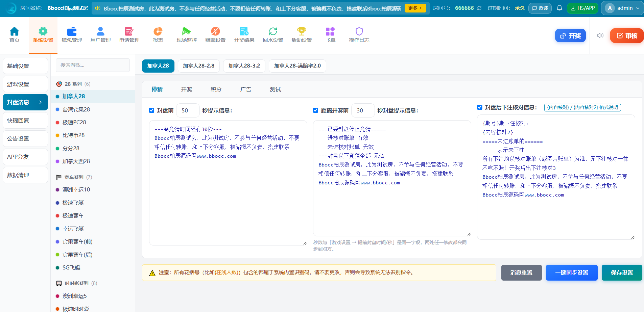This screenshot has width=644, height=312.
Task: Open 飞单 grid icon
Action: click(330, 31)
